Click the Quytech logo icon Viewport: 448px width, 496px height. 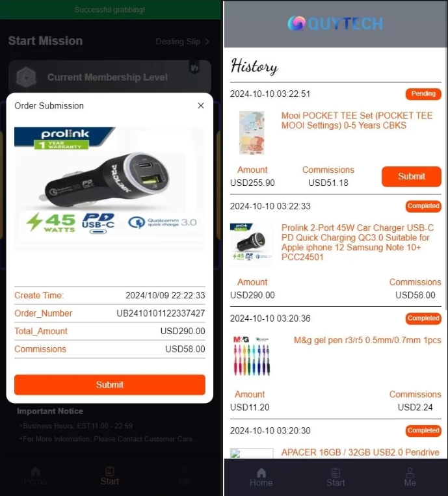(x=296, y=23)
